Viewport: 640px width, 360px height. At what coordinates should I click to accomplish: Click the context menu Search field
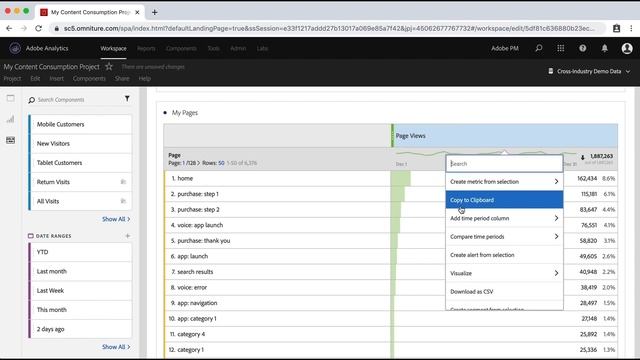coord(504,163)
